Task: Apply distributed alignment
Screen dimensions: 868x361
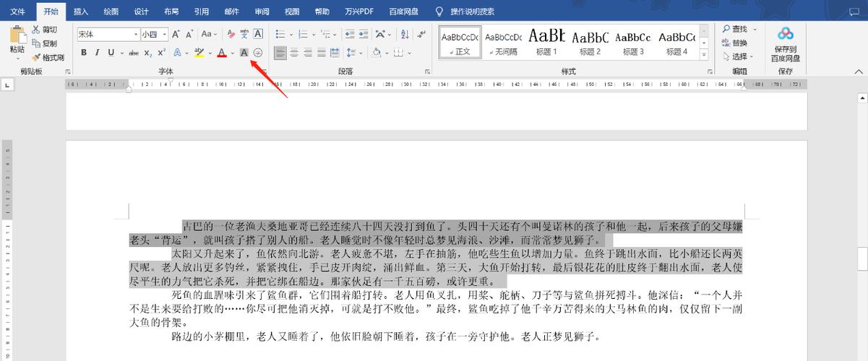Action: click(336, 53)
